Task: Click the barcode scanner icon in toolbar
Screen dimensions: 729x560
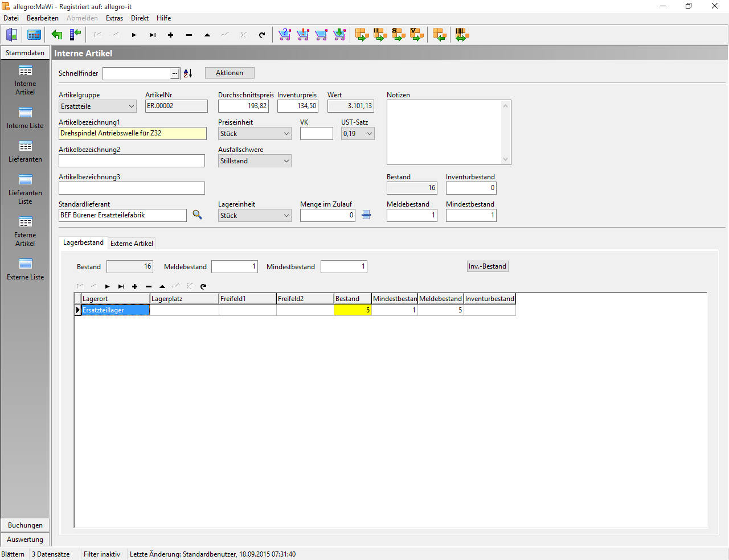Action: tap(462, 35)
